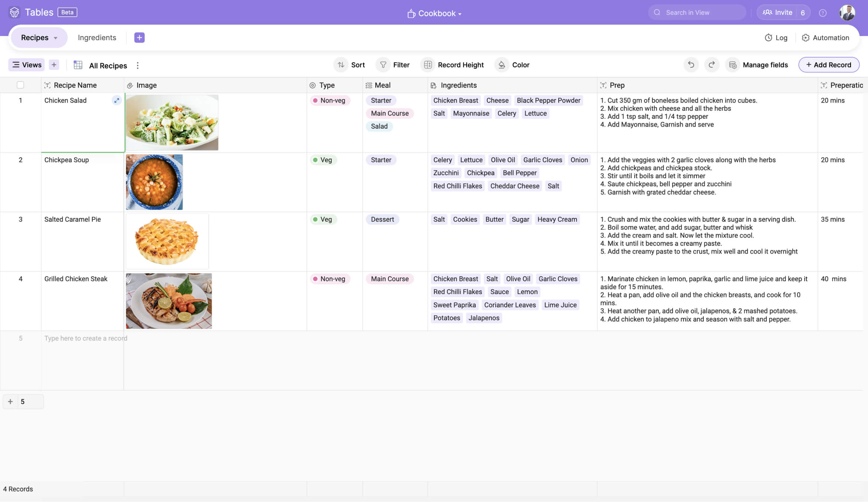Open the Filter funnel icon
868x502 pixels.
383,65
